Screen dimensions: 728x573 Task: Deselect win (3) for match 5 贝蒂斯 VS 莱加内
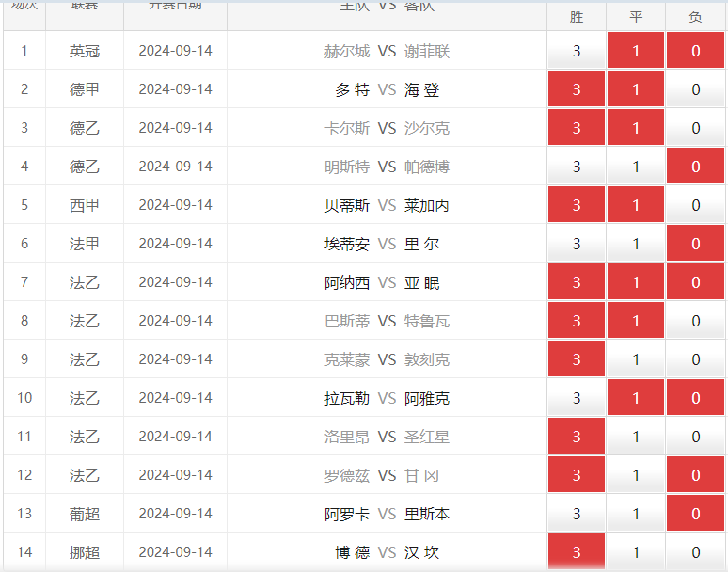pyautogui.click(x=577, y=204)
